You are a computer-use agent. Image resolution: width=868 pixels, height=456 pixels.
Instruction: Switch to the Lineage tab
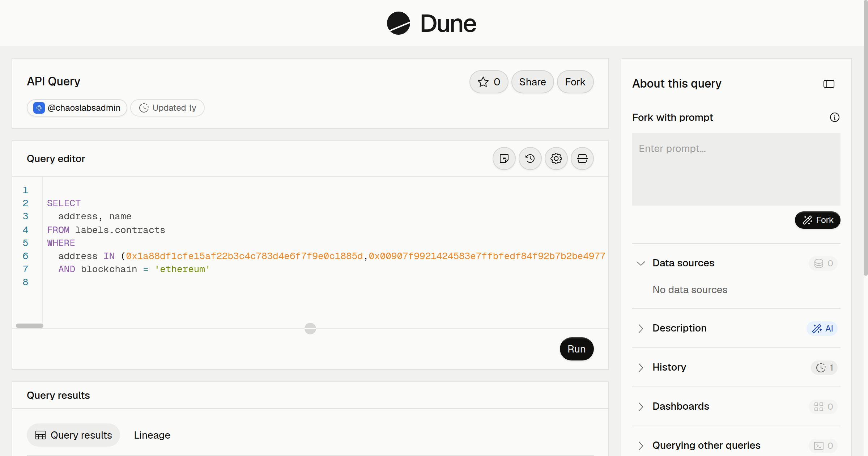(x=152, y=435)
